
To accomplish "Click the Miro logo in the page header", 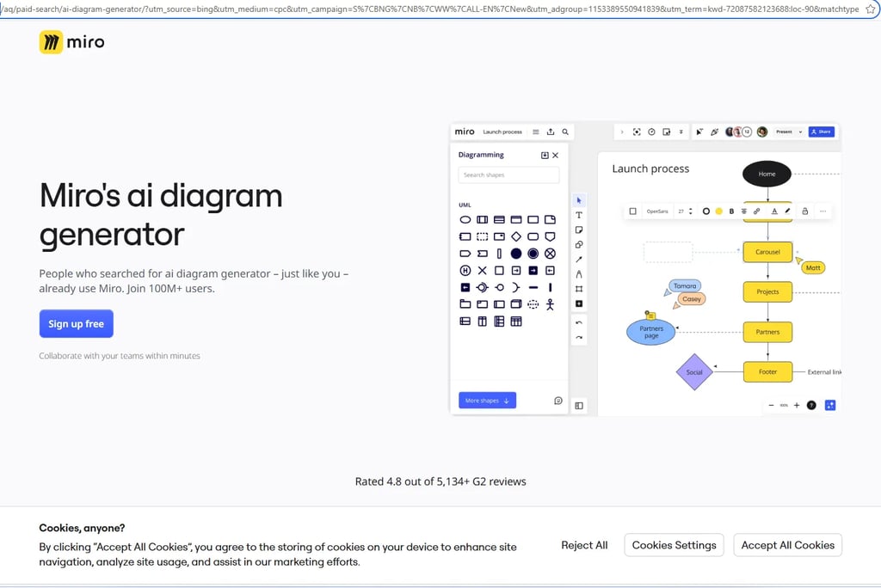I will 72,42.
